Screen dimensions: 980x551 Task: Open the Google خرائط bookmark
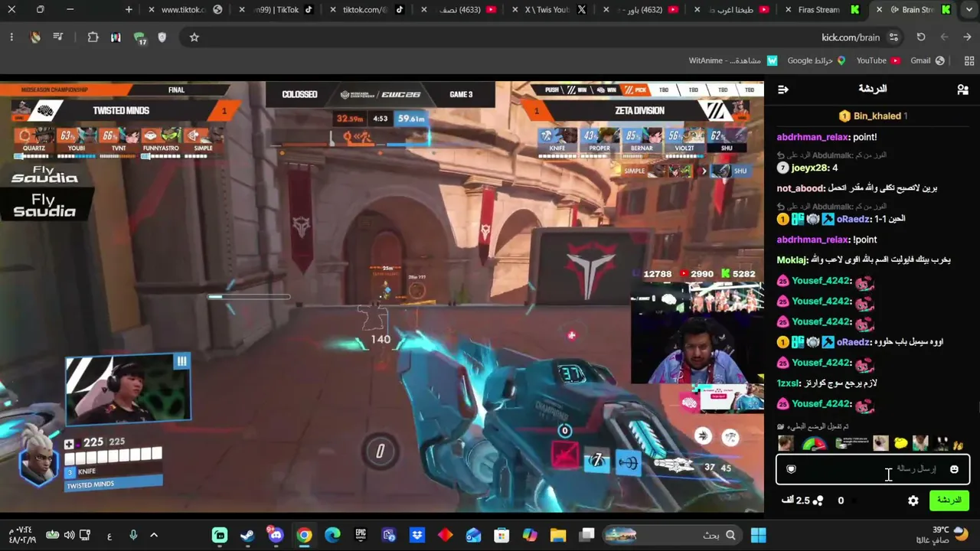point(816,60)
